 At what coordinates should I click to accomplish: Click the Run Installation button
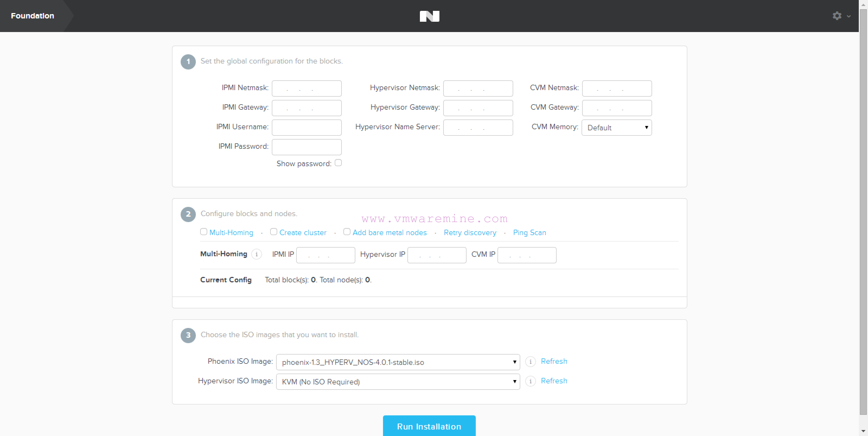click(429, 426)
